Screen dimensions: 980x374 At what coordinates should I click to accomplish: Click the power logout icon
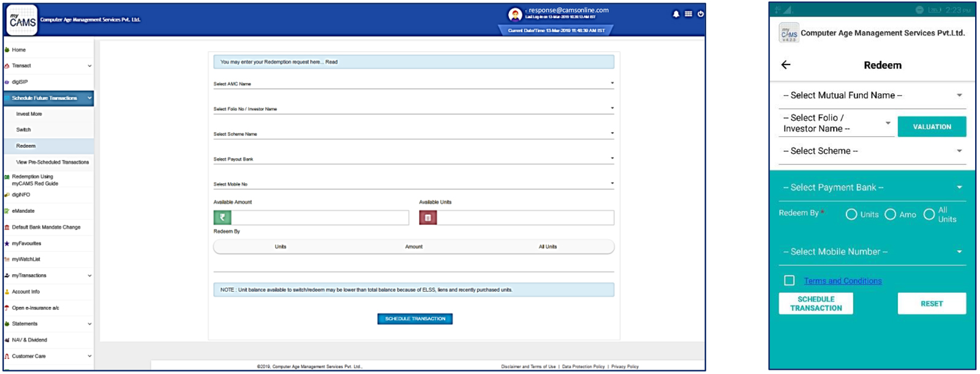click(701, 14)
